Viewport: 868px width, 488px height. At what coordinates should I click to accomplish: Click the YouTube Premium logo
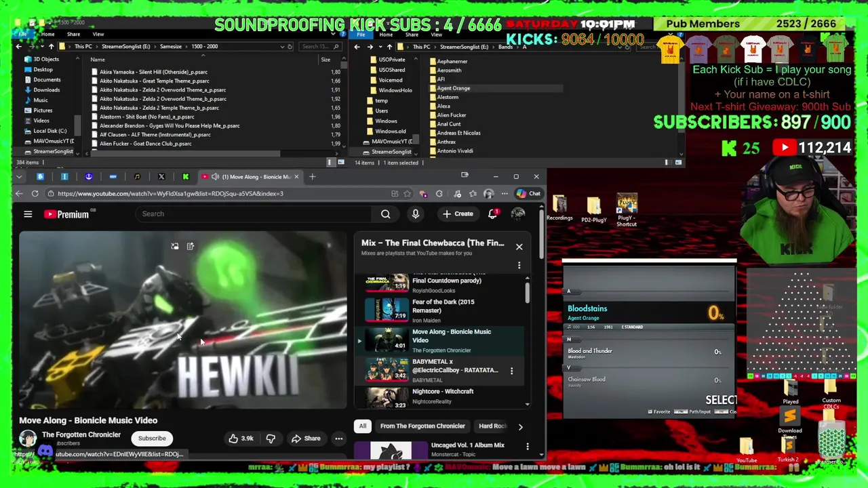67,214
